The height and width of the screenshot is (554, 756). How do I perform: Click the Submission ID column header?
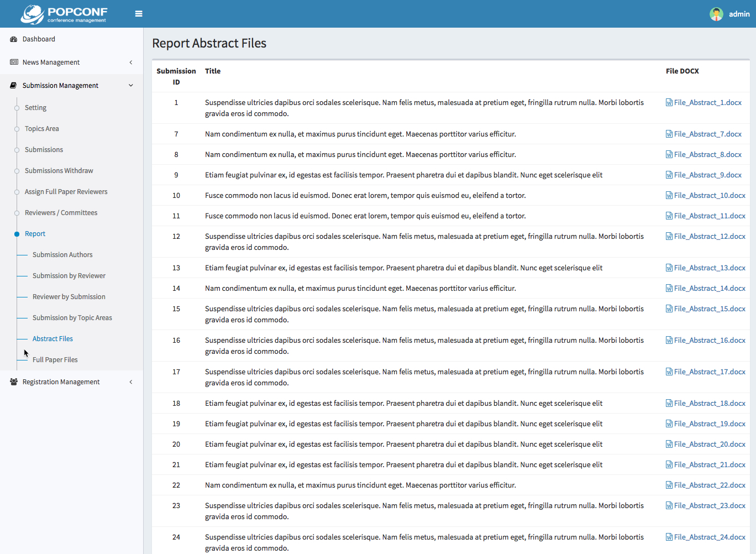coord(176,76)
